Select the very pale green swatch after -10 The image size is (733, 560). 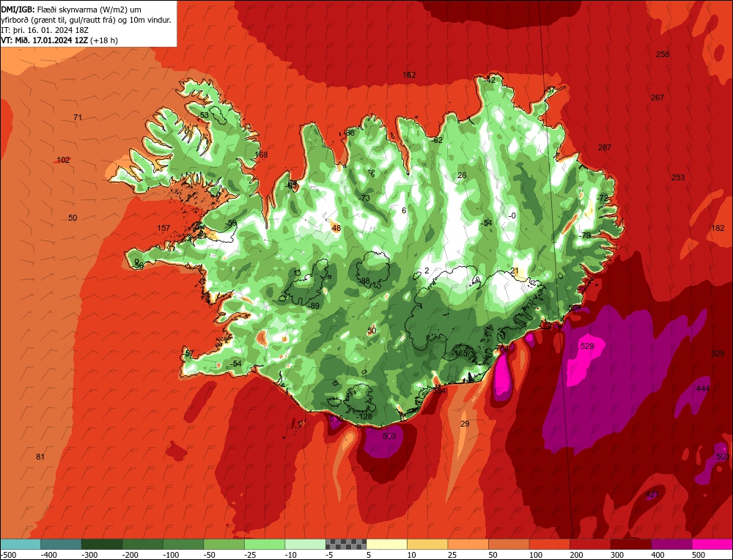coord(306,544)
